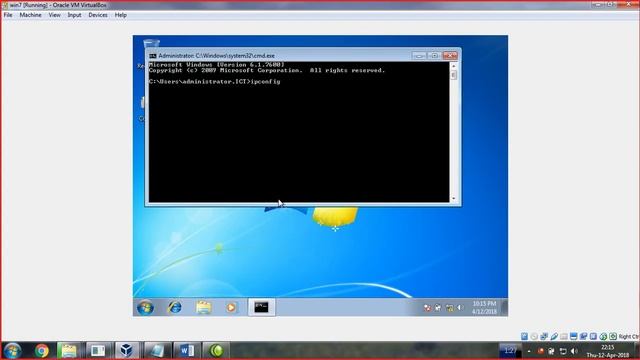Select the cmd.exe button in guest taskbar
640x360 pixels.
point(261,307)
